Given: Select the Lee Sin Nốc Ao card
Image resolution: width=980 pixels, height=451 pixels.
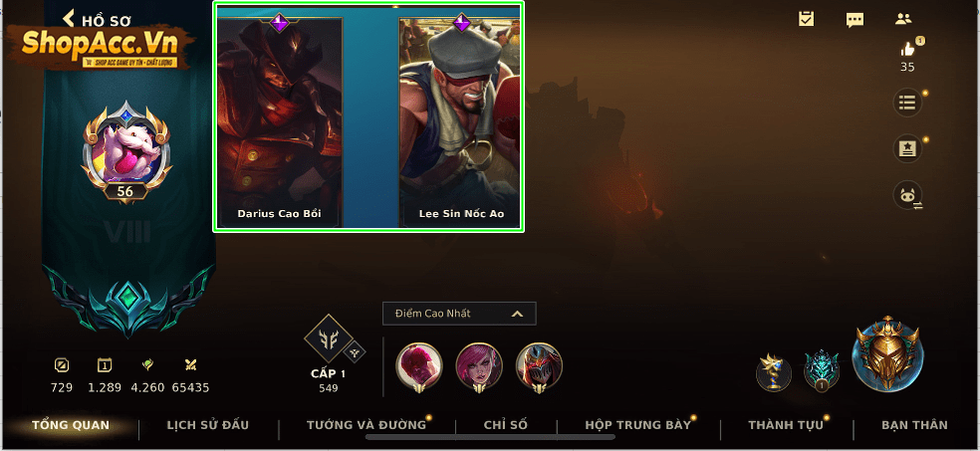Looking at the screenshot, I should pyautogui.click(x=461, y=121).
